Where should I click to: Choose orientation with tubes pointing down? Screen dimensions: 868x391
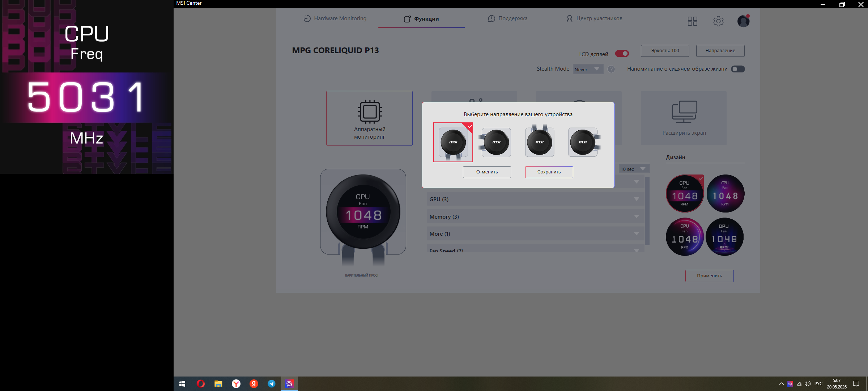(453, 142)
